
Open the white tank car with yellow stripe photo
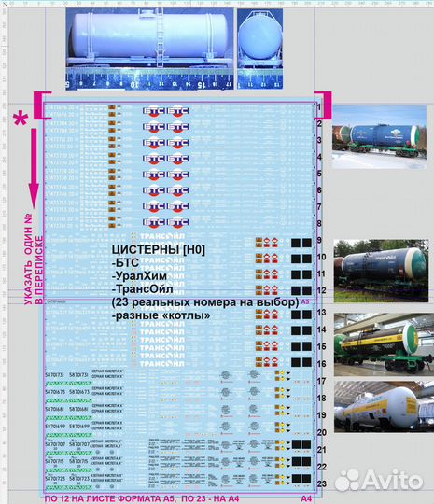tap(384, 407)
